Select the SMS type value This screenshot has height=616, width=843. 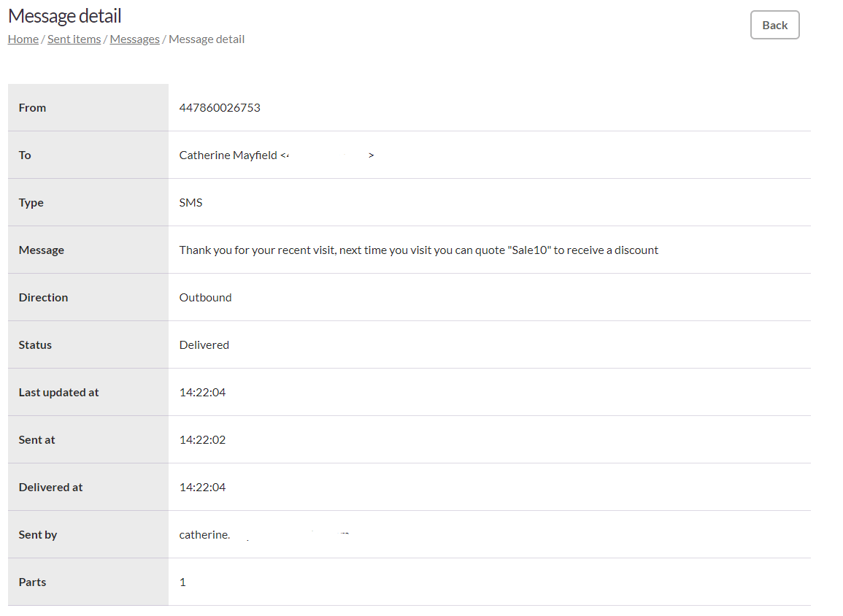190,202
